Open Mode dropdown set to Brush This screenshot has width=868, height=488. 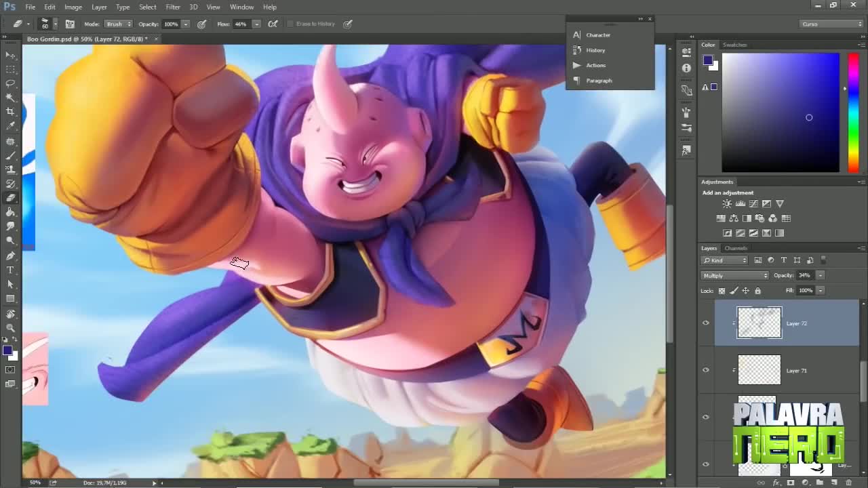point(119,24)
